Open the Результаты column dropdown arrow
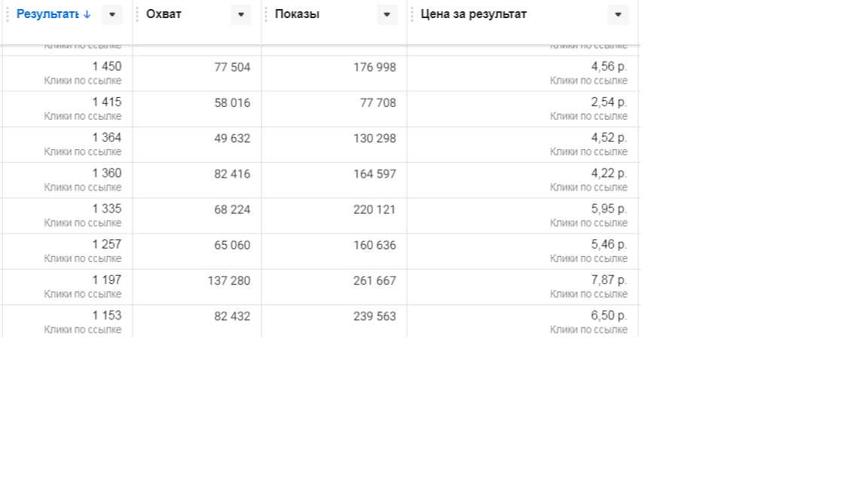 (112, 14)
